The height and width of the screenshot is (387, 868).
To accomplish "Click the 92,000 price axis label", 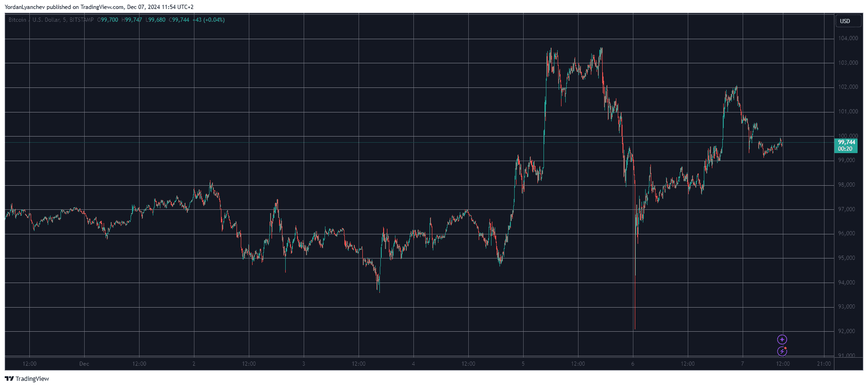I will click(x=847, y=331).
